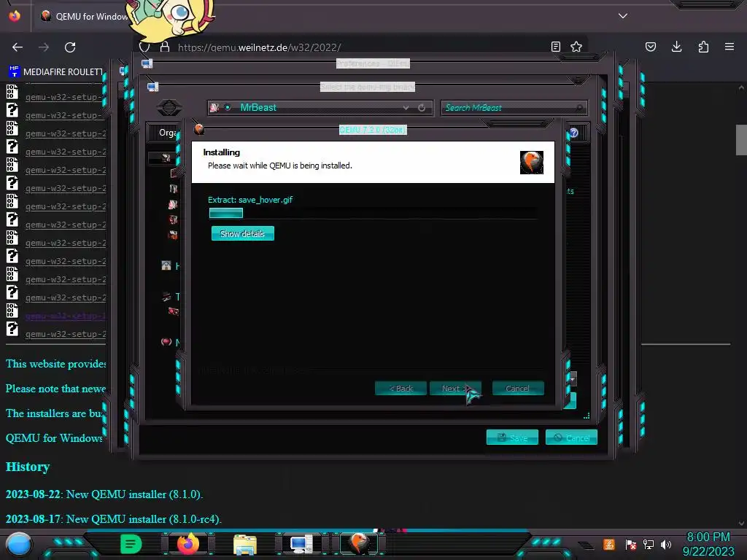747x560 pixels.
Task: Click the first qemu-w32-setup file link
Action: pos(65,97)
